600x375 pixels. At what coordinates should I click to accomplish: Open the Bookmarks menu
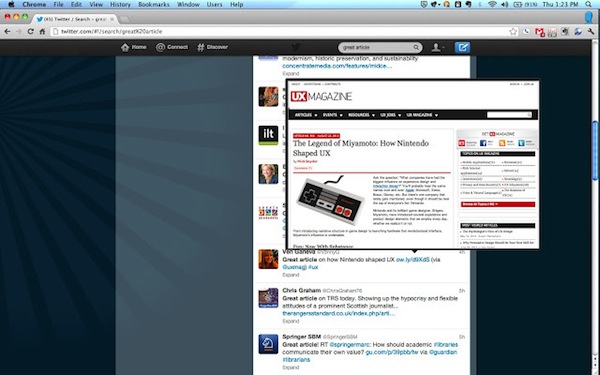(153, 4)
